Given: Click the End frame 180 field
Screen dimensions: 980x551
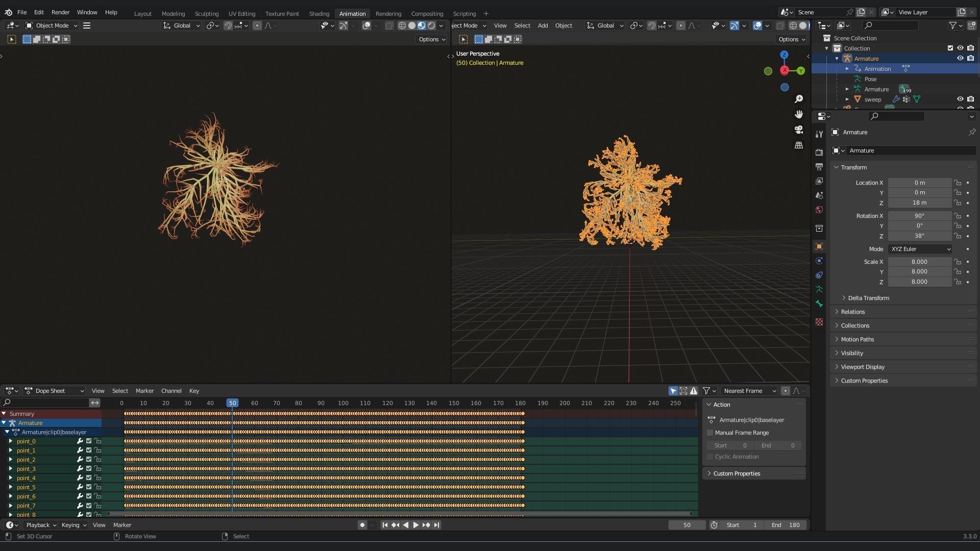Looking at the screenshot, I should pos(786,525).
